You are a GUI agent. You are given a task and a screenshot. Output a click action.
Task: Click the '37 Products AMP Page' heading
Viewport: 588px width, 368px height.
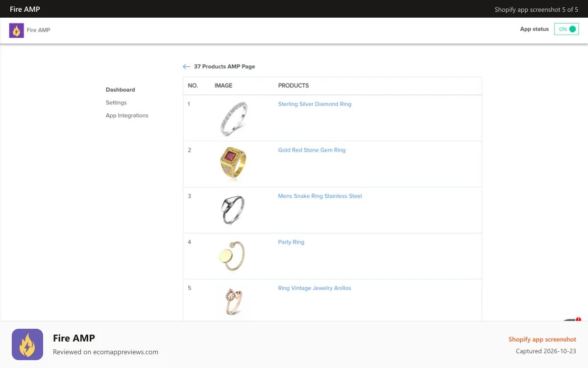click(x=224, y=67)
